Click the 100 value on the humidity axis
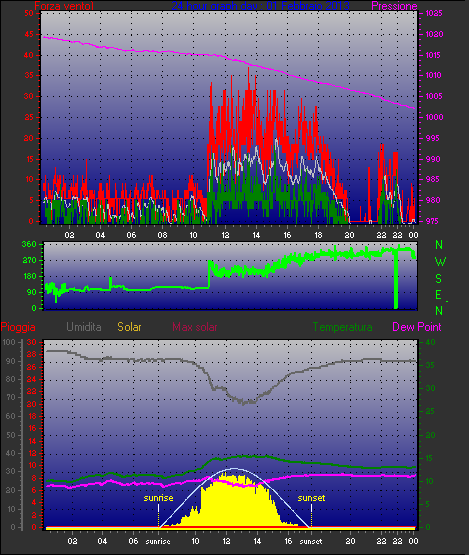Screen dimensions: 469x555 pos(9,342)
